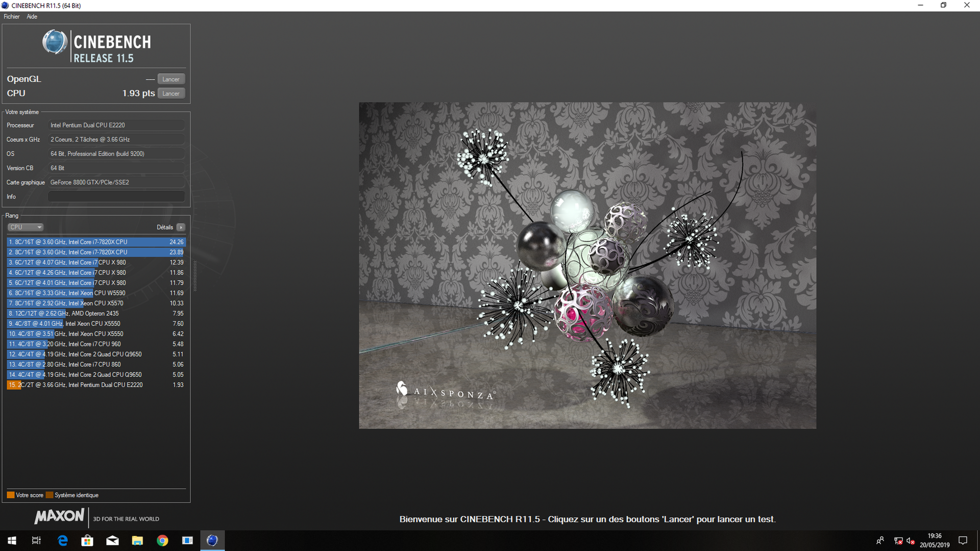Open the Action Center notification icon
980x551 pixels.
pos(963,540)
